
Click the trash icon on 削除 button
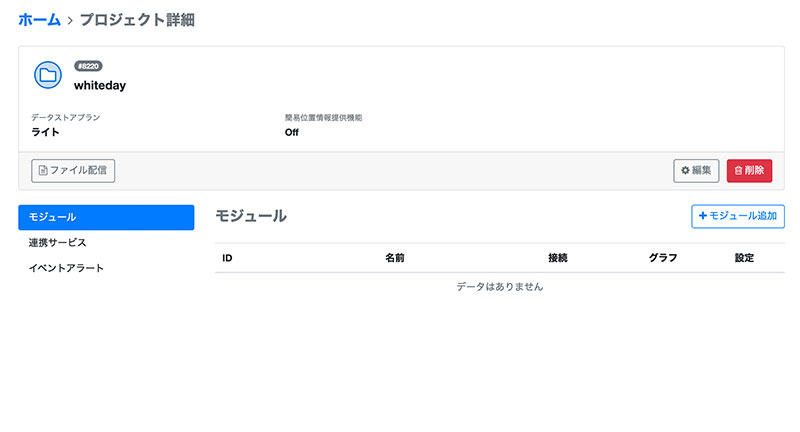[738, 171]
